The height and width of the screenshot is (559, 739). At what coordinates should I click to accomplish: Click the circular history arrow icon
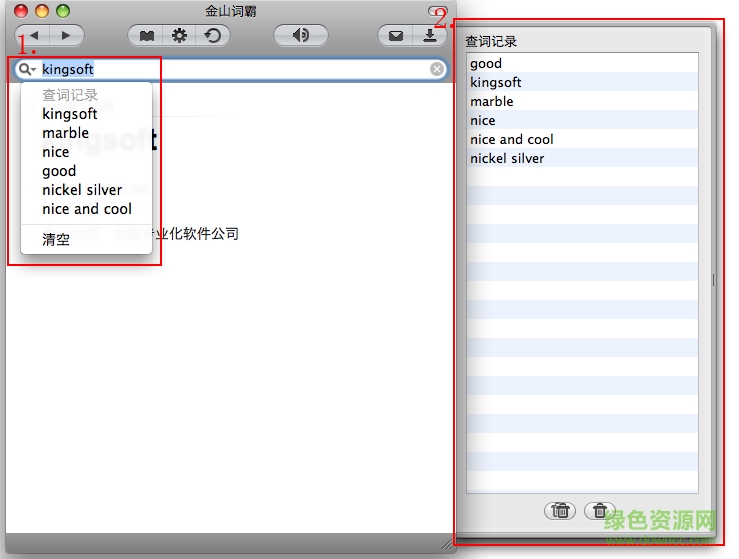[212, 36]
